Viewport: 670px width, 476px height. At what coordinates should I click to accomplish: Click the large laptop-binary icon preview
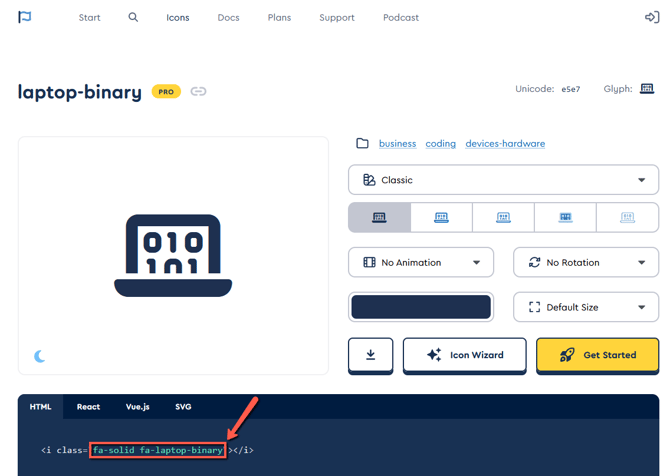coord(173,256)
